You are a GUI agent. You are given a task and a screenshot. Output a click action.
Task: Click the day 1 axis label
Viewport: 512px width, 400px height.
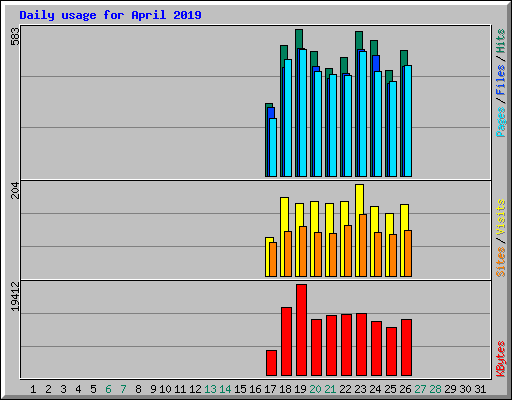click(x=33, y=389)
